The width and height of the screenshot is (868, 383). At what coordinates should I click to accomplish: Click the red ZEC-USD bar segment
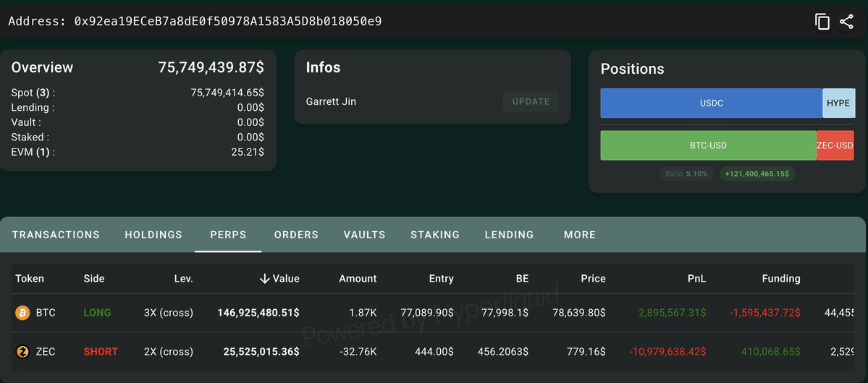click(x=835, y=146)
